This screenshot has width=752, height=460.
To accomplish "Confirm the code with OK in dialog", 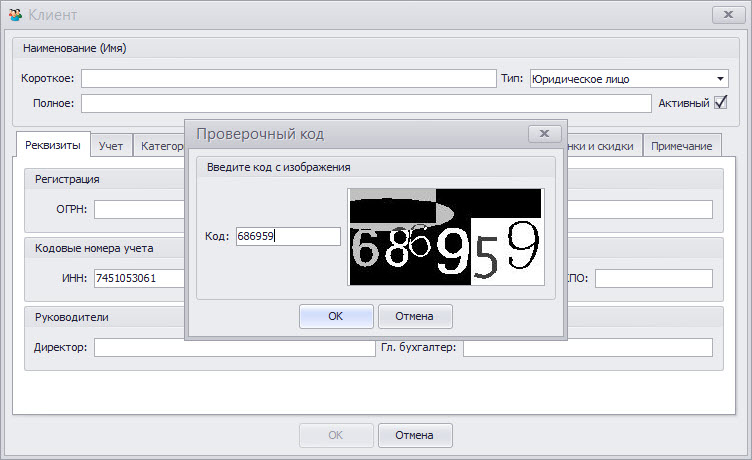I will coord(336,316).
